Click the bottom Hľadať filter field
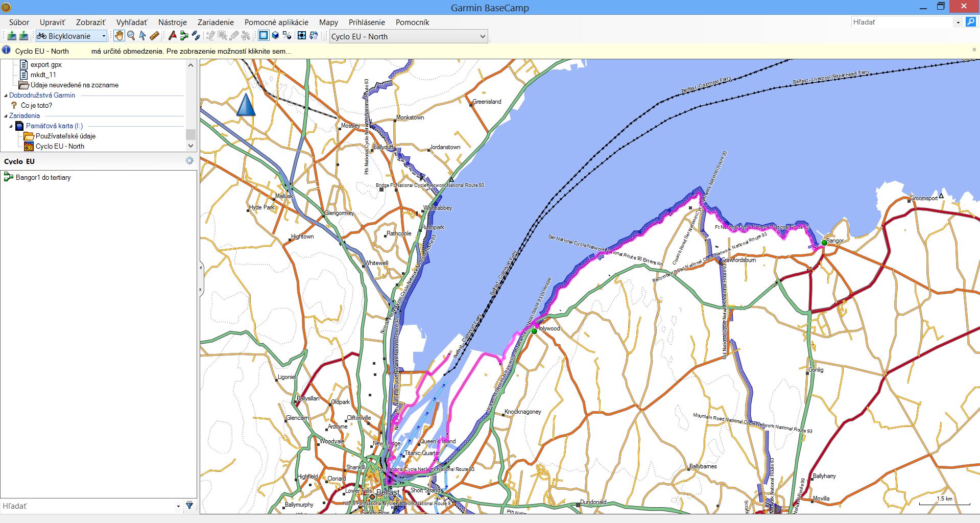The height and width of the screenshot is (523, 980). pos(88,506)
